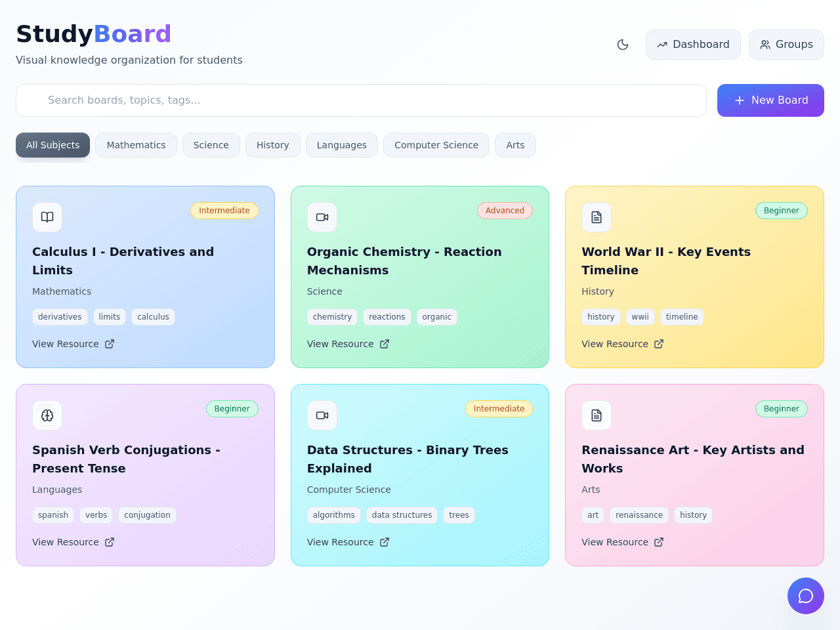Image resolution: width=840 pixels, height=630 pixels.
Task: Filter boards by Languages
Action: [x=341, y=145]
